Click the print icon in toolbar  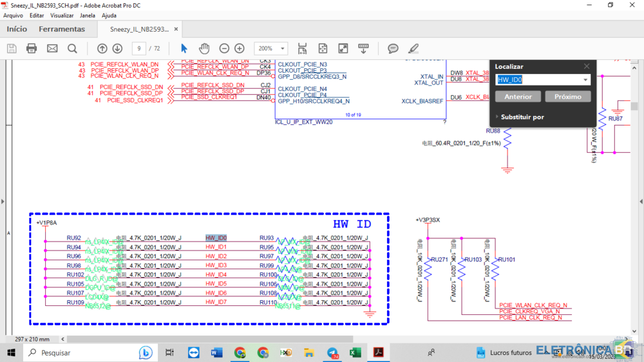coord(32,48)
